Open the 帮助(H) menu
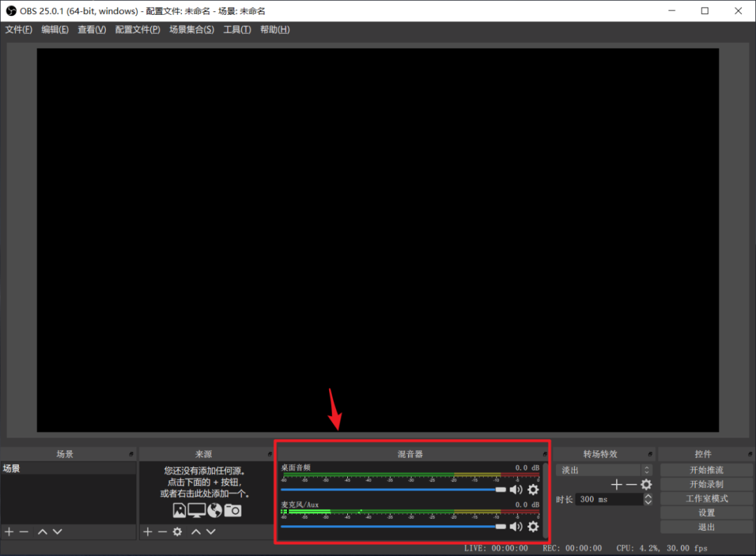 275,29
